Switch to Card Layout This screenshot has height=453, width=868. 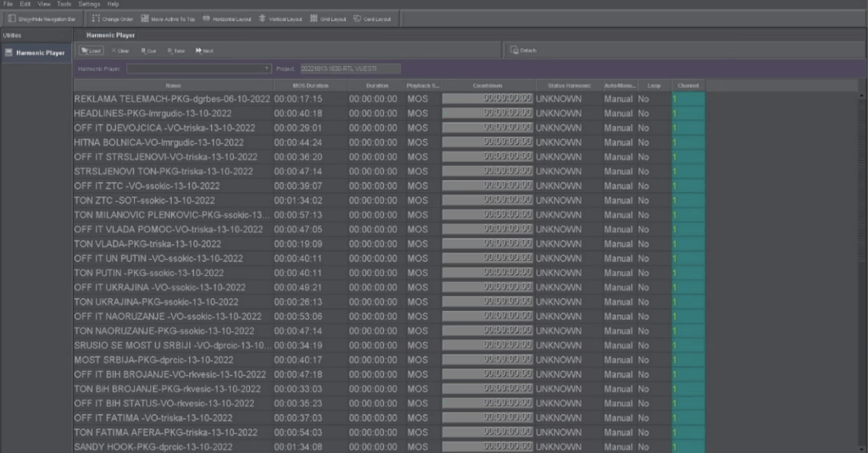(372, 19)
